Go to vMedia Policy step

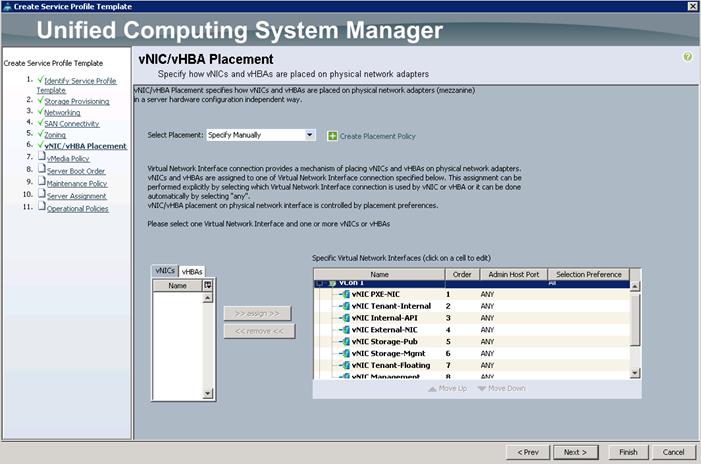pos(68,159)
